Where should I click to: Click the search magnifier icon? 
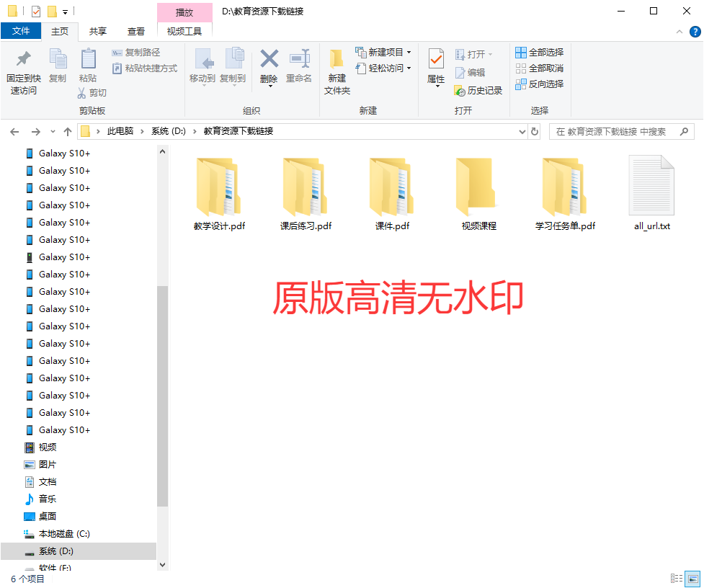pyautogui.click(x=684, y=132)
